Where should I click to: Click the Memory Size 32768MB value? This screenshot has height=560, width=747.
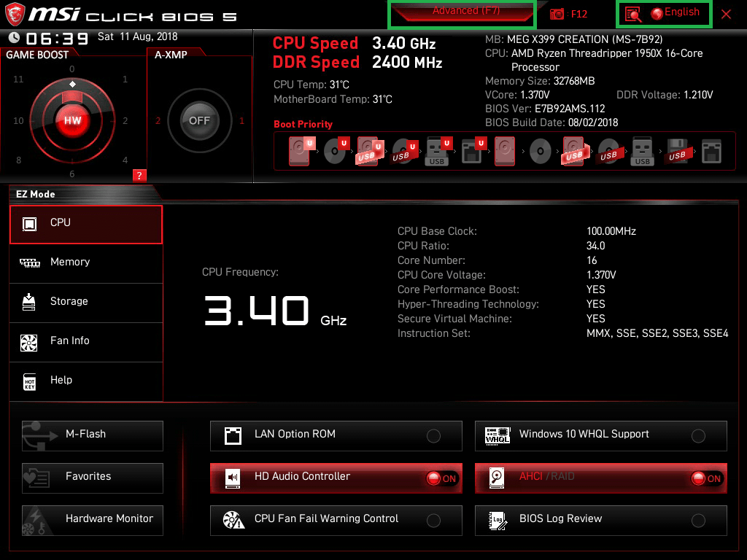[x=573, y=81]
